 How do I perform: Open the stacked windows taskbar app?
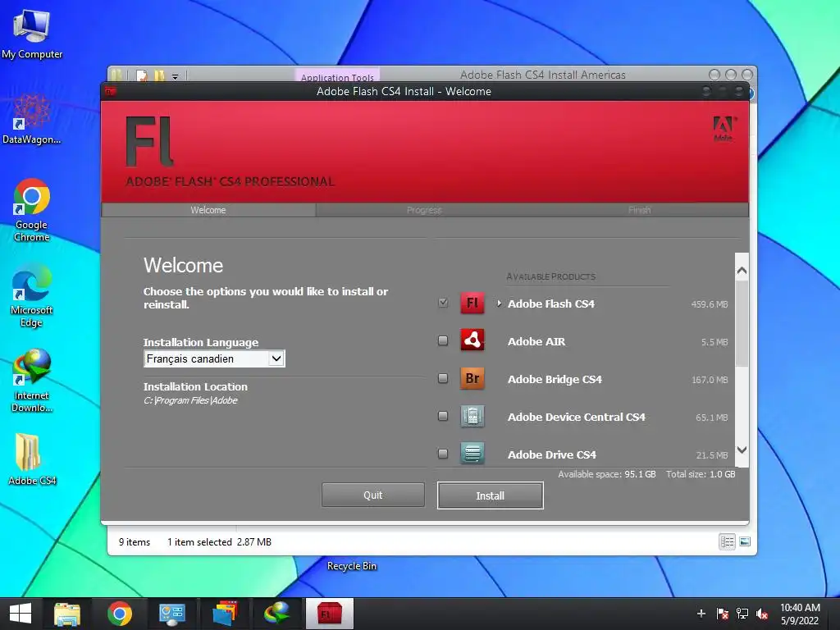coord(225,614)
